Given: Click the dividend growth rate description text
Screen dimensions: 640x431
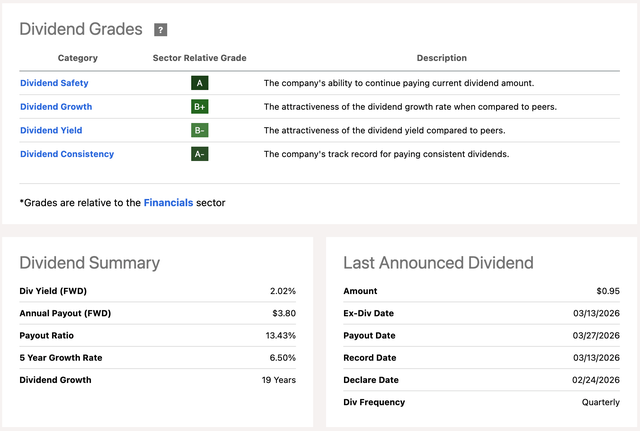Looking at the screenshot, I should pyautogui.click(x=410, y=107).
